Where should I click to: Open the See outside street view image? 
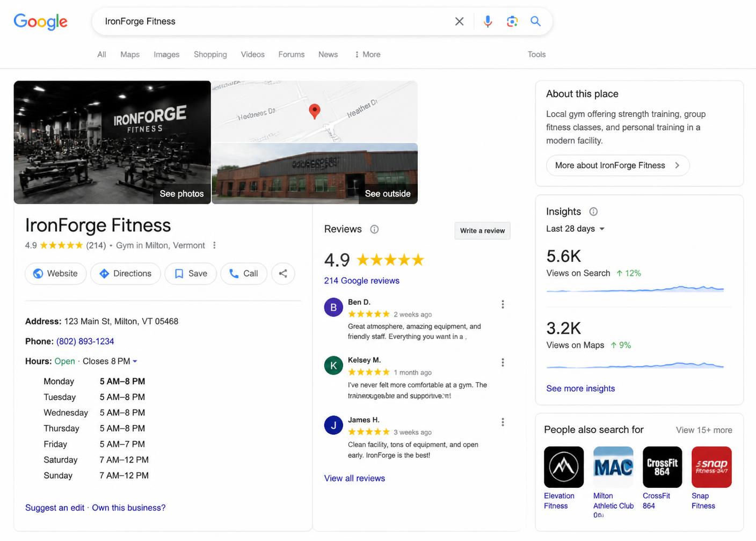click(x=315, y=173)
